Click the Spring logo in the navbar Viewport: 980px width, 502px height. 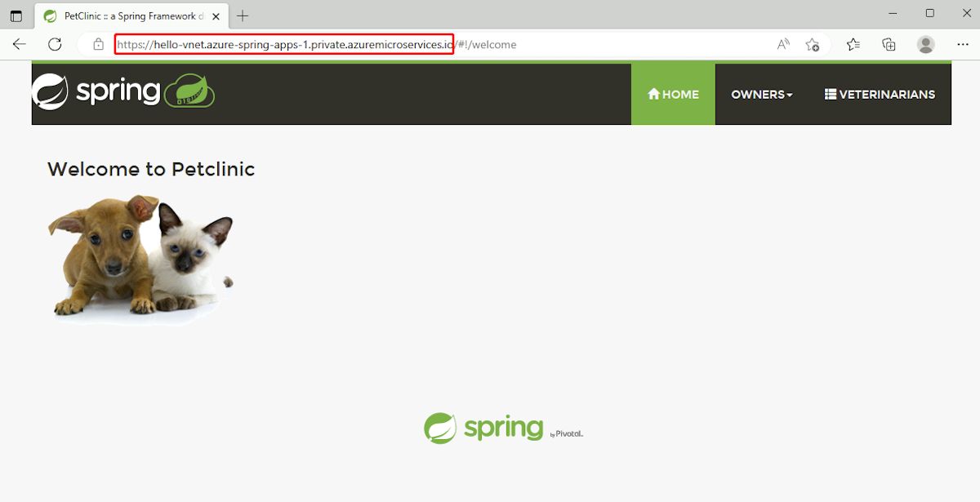tap(123, 91)
